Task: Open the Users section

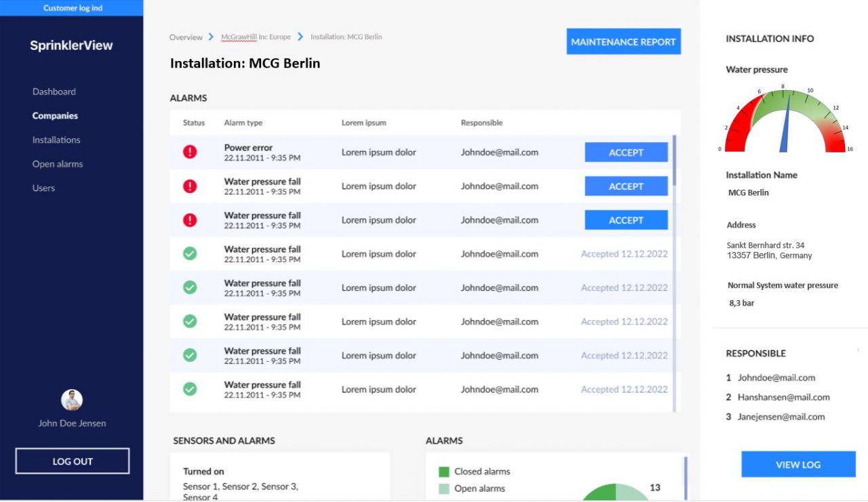Action: point(43,188)
